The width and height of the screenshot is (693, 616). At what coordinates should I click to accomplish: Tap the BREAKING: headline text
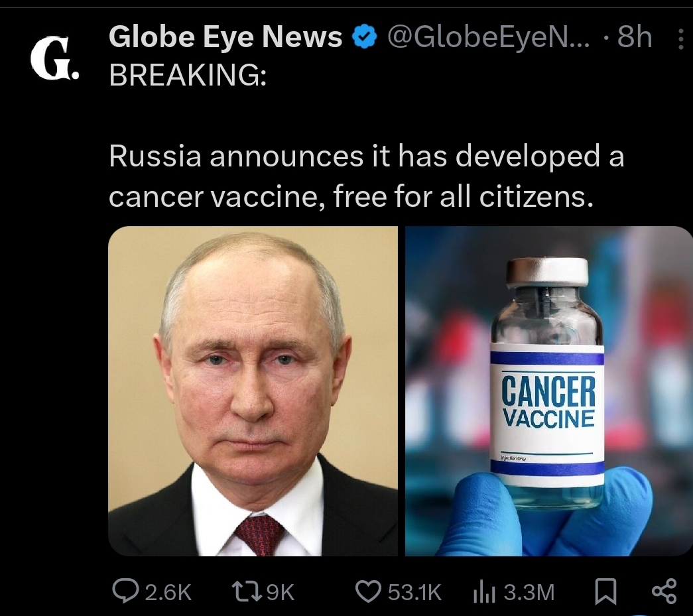188,75
